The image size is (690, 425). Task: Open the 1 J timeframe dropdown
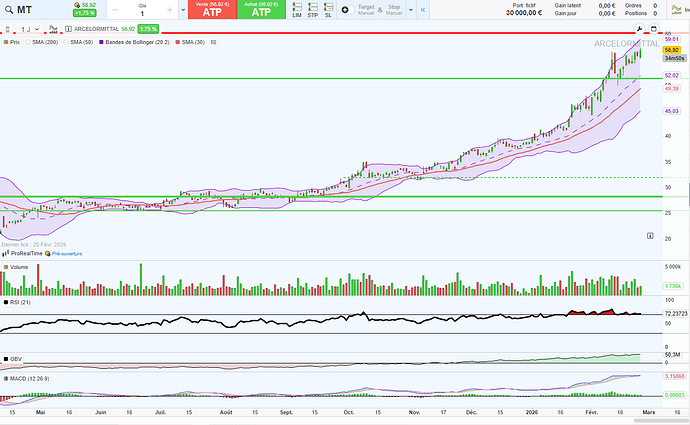pyautogui.click(x=29, y=30)
